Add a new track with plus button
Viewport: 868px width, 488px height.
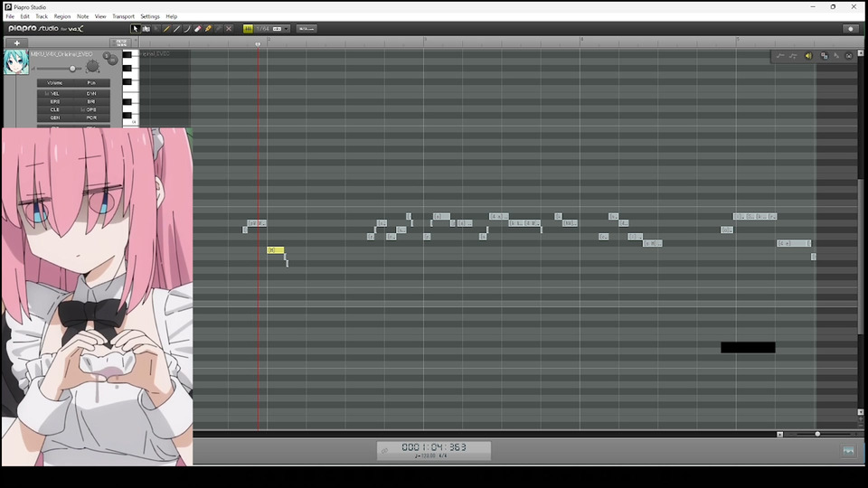pos(16,43)
